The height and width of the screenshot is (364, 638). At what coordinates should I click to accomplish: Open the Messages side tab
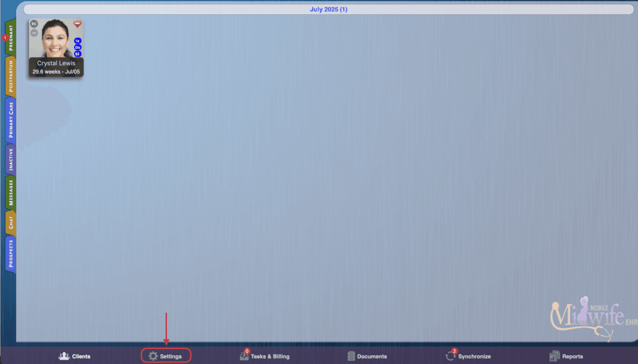pyautogui.click(x=11, y=192)
